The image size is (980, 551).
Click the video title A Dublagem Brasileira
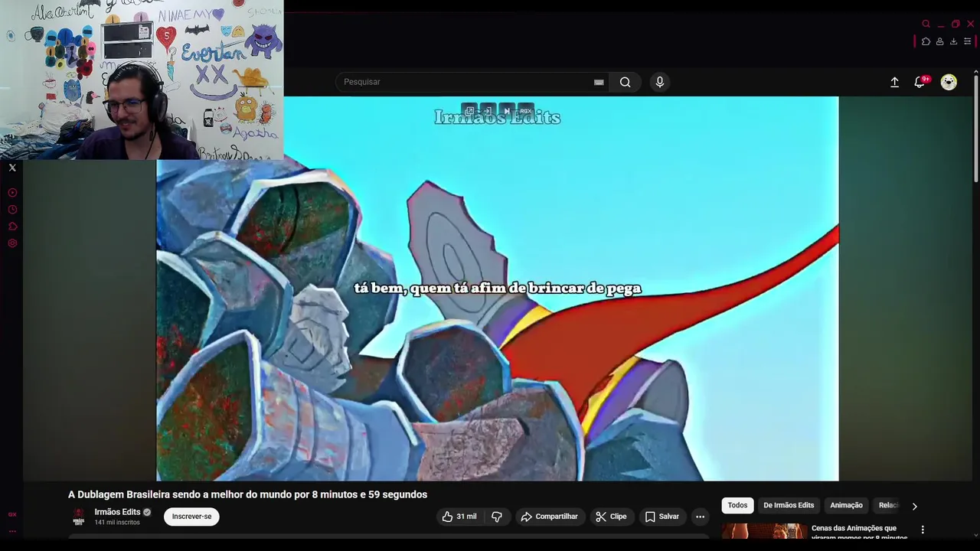point(247,494)
